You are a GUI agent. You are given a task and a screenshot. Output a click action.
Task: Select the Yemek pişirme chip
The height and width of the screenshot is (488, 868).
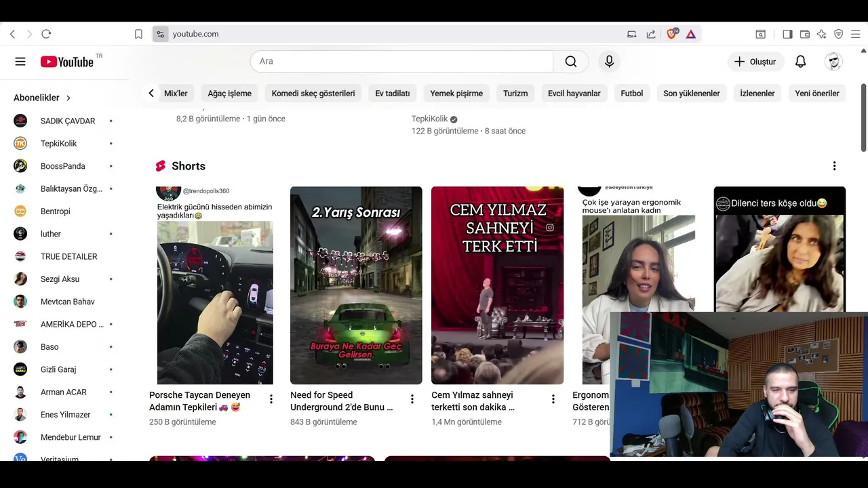click(x=456, y=94)
